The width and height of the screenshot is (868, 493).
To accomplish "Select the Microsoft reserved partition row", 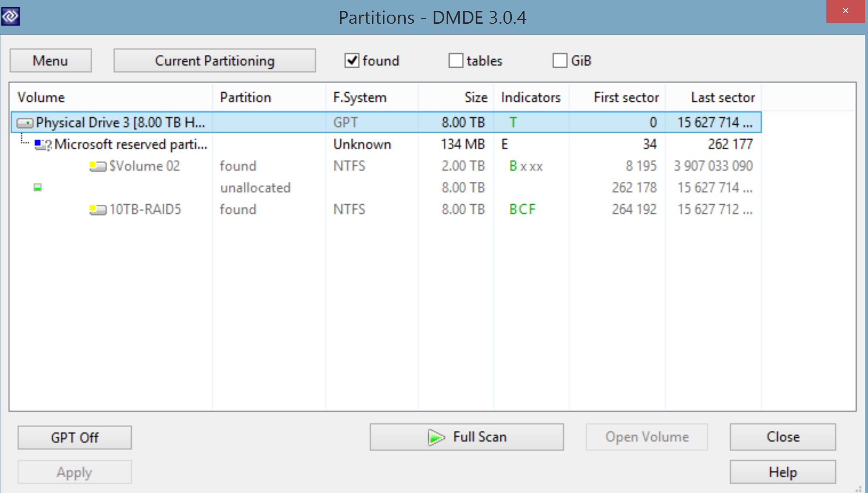I will [386, 144].
